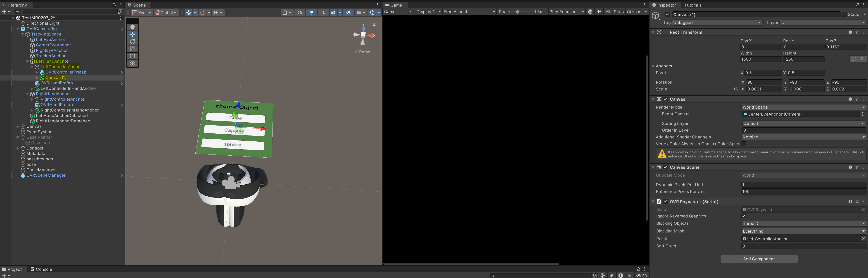Select the Rotate tool in Scene toolbar
This screenshot has height=278, width=868.
coord(133,41)
